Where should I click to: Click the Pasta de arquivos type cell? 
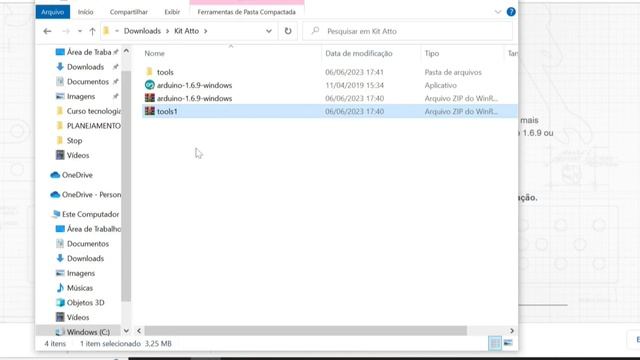[x=453, y=72]
